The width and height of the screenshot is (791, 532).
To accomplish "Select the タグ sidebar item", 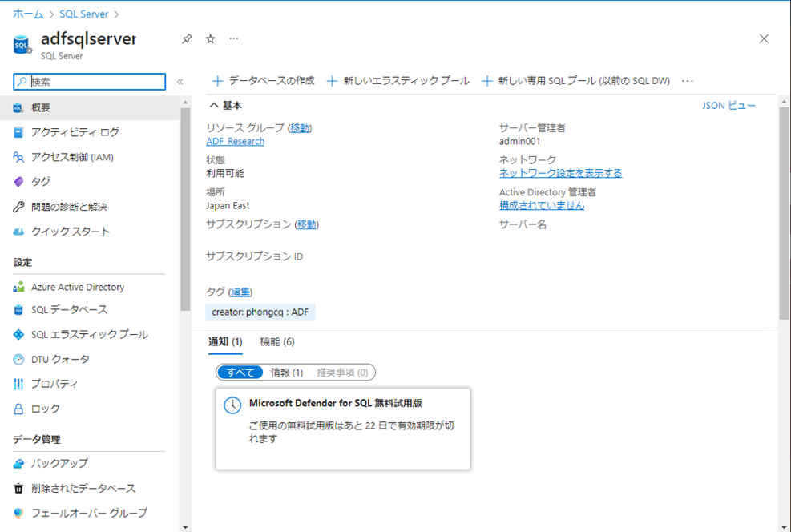I will point(40,182).
